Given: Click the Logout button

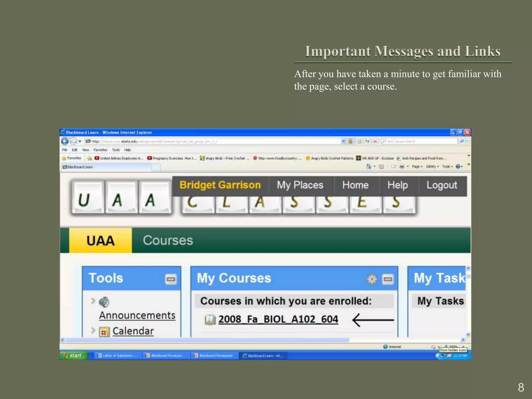Looking at the screenshot, I should pos(442,185).
